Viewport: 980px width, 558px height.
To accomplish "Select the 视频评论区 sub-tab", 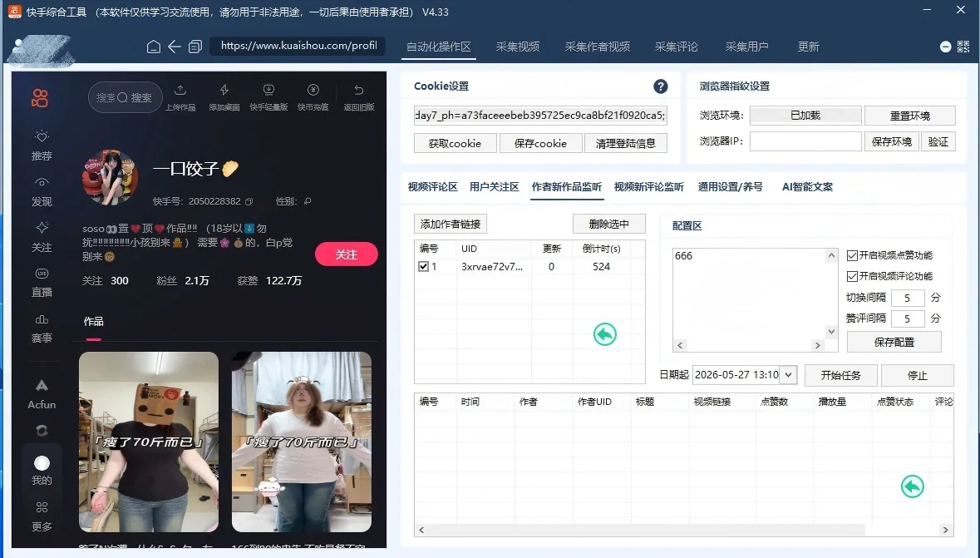I will point(432,187).
